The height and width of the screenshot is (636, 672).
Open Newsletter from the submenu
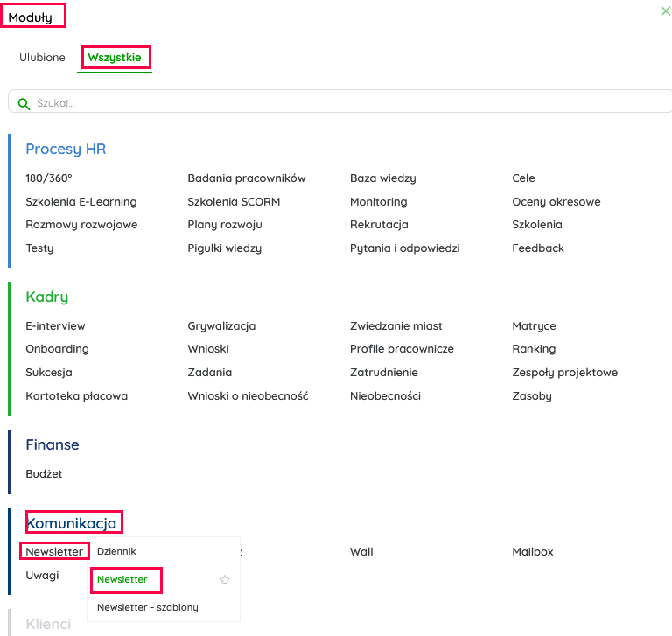(x=122, y=579)
